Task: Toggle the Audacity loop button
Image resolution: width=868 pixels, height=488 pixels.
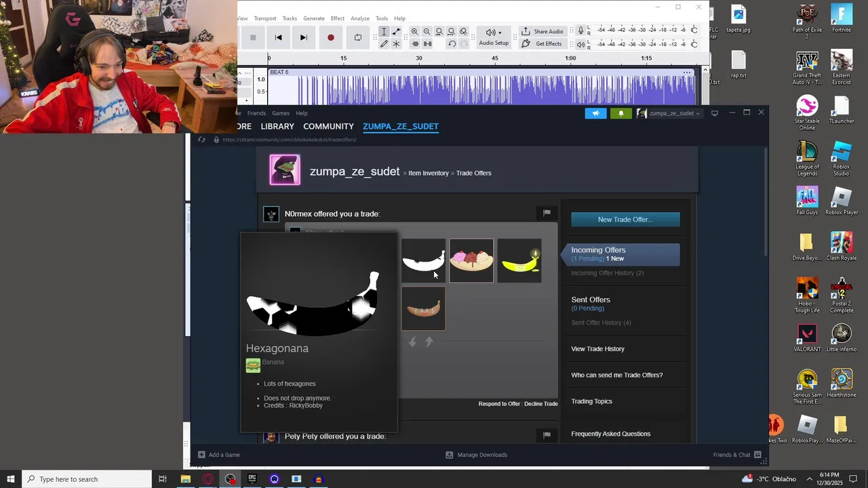Action: 358,37
